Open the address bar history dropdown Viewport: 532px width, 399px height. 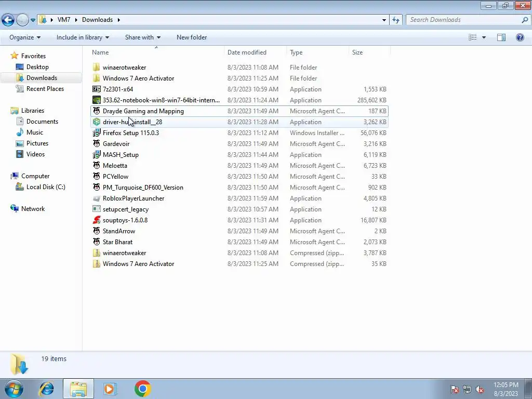pos(384,20)
